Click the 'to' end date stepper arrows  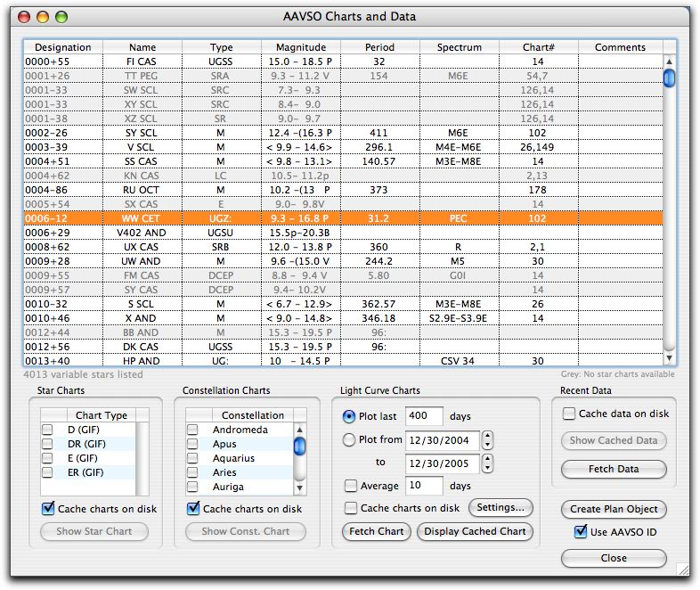click(x=488, y=463)
